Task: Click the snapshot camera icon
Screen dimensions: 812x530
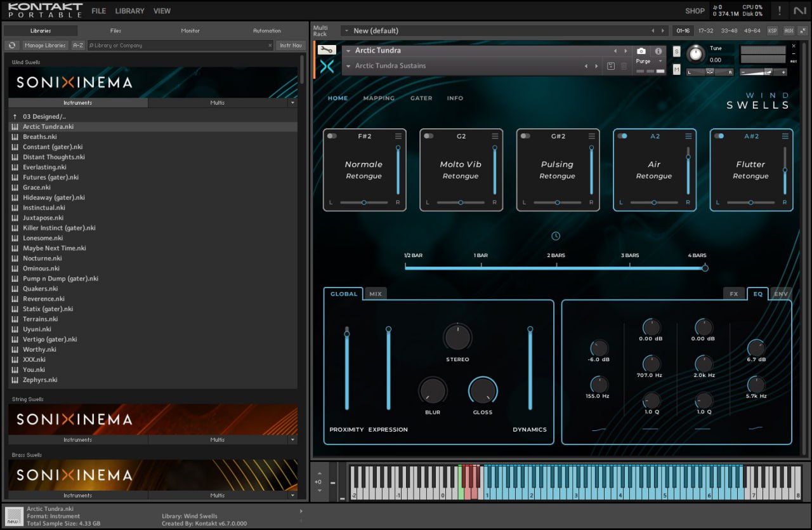Action: [x=641, y=51]
